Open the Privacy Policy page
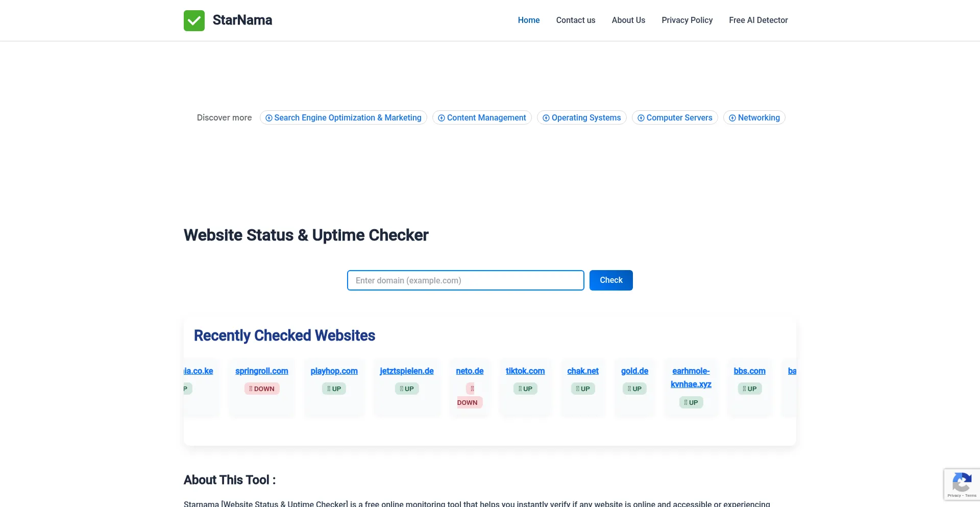 point(687,20)
